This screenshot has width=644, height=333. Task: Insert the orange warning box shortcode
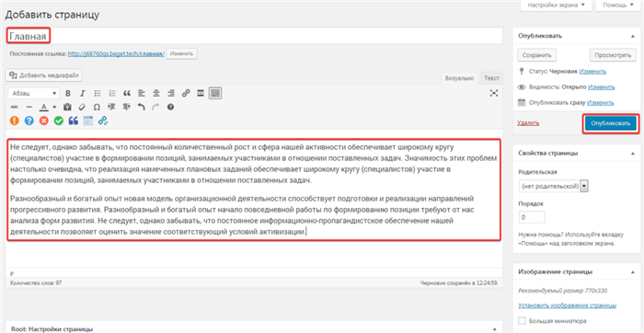pos(15,121)
